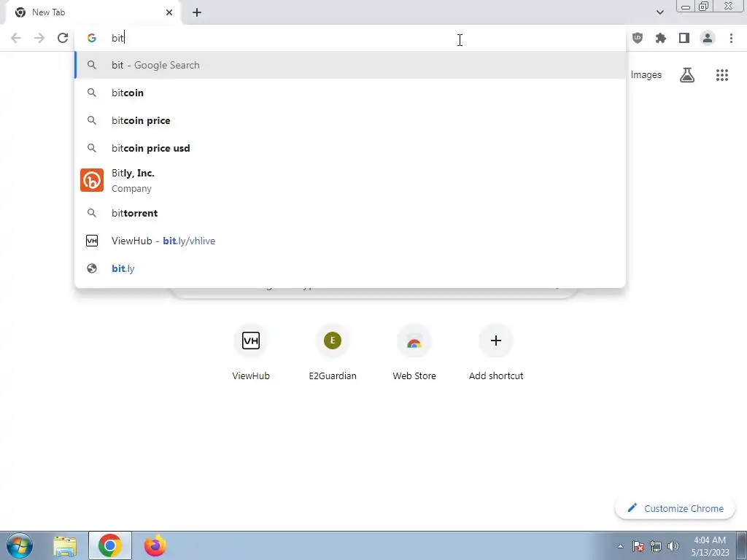
Task: Click the Chrome taskbar icon
Action: 110,546
